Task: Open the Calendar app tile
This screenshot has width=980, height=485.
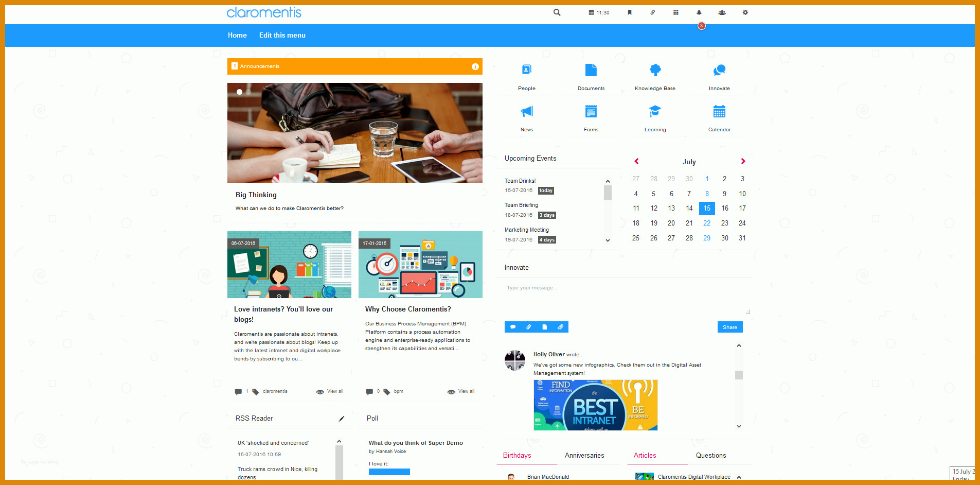Action: tap(719, 118)
